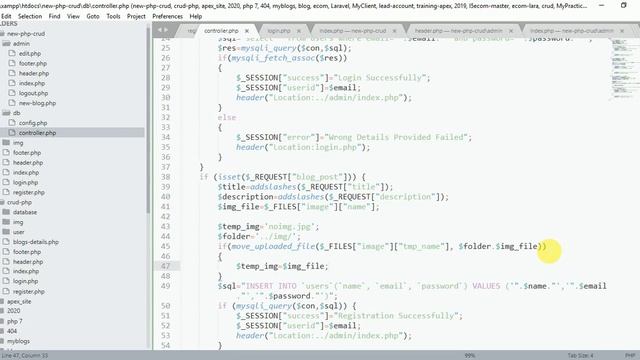Switch to the index.php — new-php-crud\admin tab
Viewport: 640px width, 360px height.
[571, 31]
